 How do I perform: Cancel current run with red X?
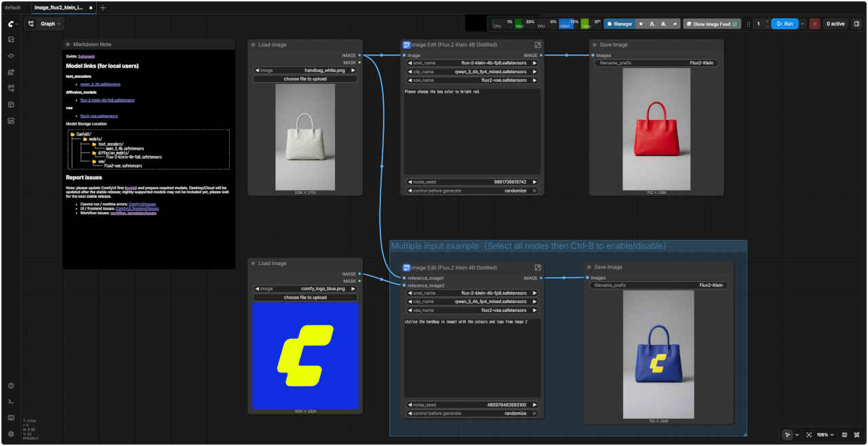pyautogui.click(x=814, y=24)
